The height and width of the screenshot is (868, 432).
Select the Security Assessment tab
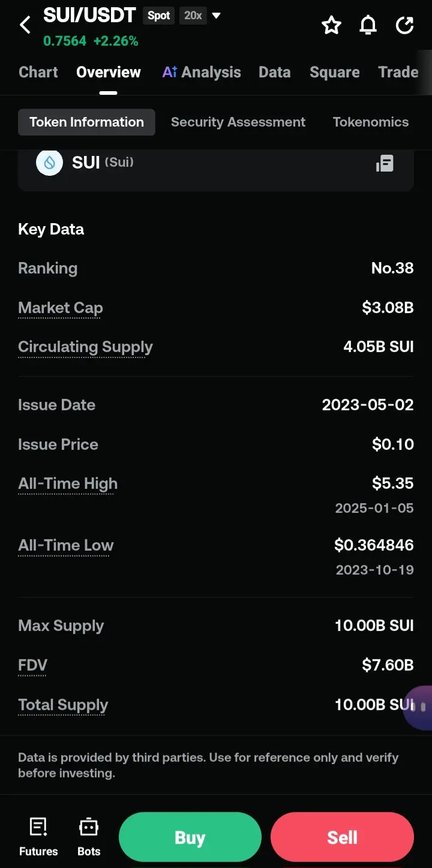[x=238, y=122]
